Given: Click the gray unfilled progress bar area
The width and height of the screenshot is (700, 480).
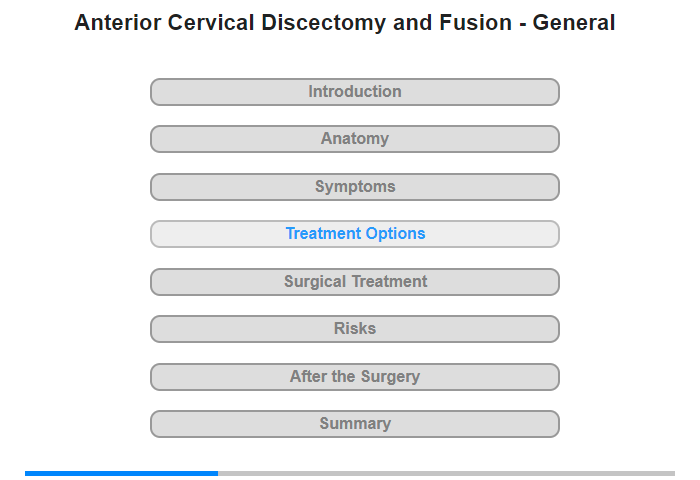Looking at the screenshot, I should coord(446,473).
